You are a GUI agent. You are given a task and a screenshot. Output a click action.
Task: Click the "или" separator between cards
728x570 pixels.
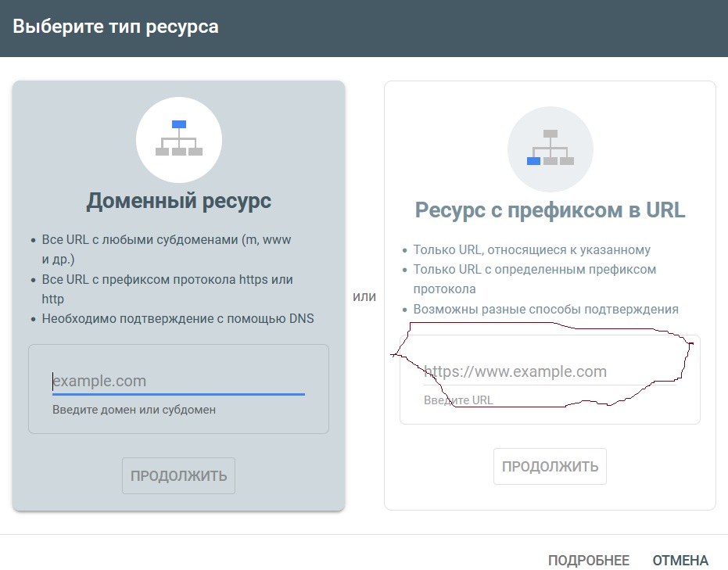(364, 297)
